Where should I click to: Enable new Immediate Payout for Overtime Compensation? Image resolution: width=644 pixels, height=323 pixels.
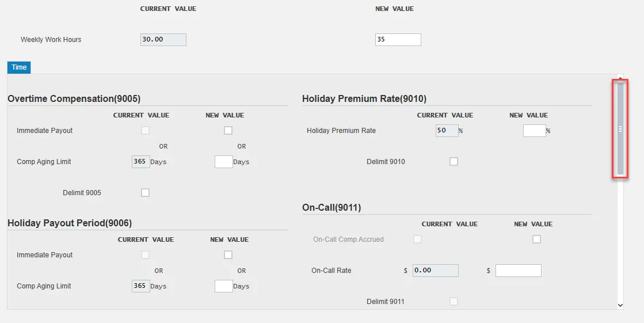[x=228, y=131]
